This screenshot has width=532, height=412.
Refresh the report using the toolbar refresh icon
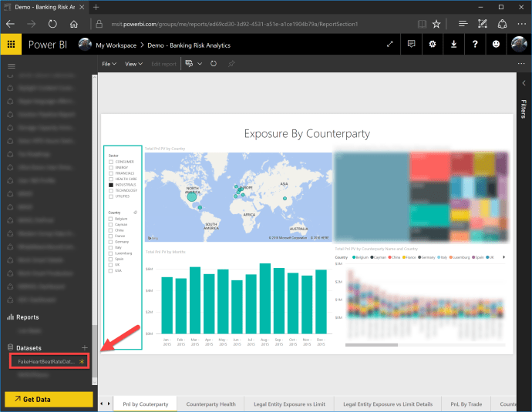pos(214,64)
